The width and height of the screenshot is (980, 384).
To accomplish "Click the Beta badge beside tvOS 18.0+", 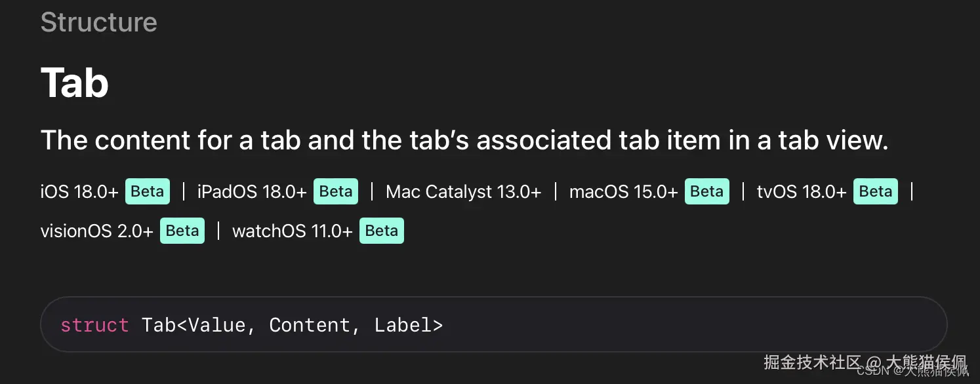I will coord(876,192).
